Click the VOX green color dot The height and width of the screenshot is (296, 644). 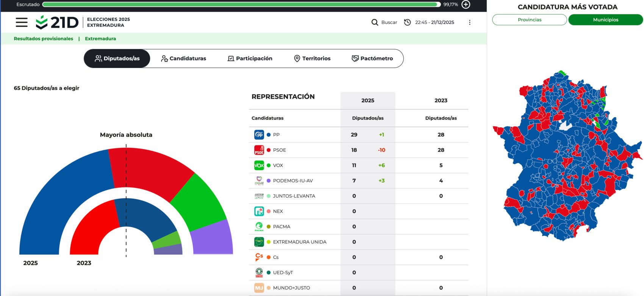[x=269, y=165]
